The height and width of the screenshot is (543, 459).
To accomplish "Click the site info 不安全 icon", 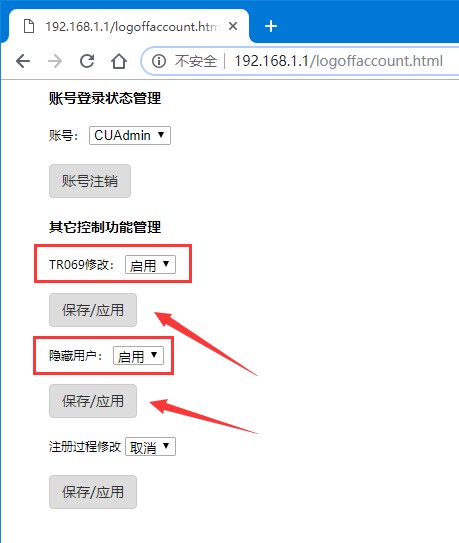I will coord(159,61).
